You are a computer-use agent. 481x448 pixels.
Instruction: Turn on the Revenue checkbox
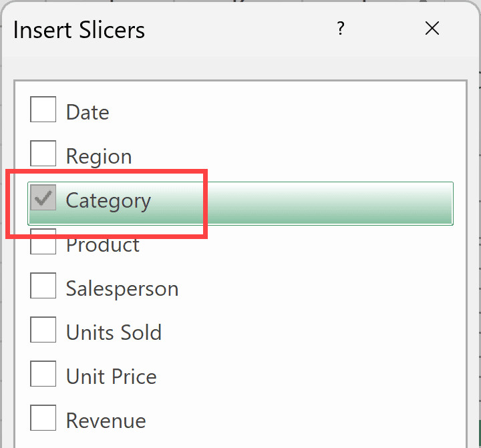[x=43, y=419]
